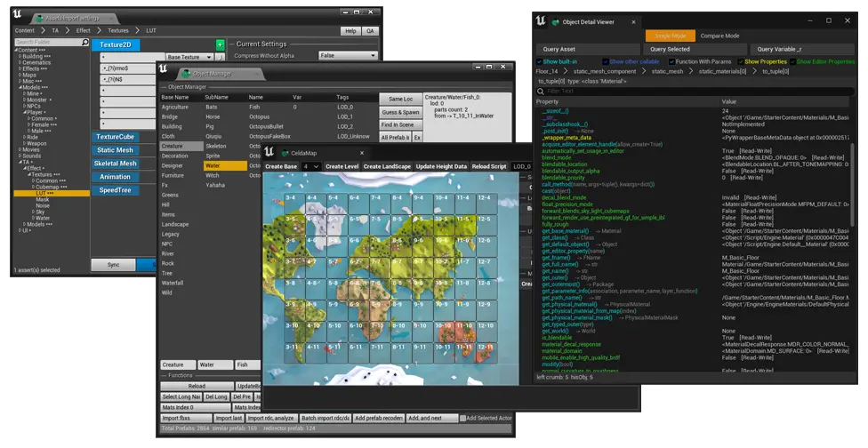Toggle Show Editor Properties checkbox

click(791, 61)
